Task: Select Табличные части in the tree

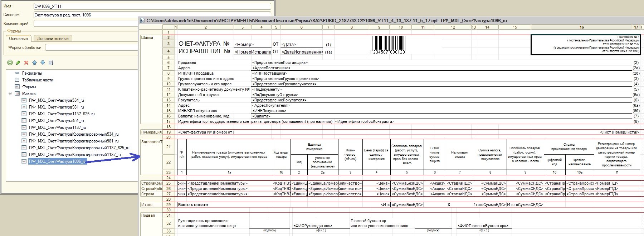Action: 38,80
